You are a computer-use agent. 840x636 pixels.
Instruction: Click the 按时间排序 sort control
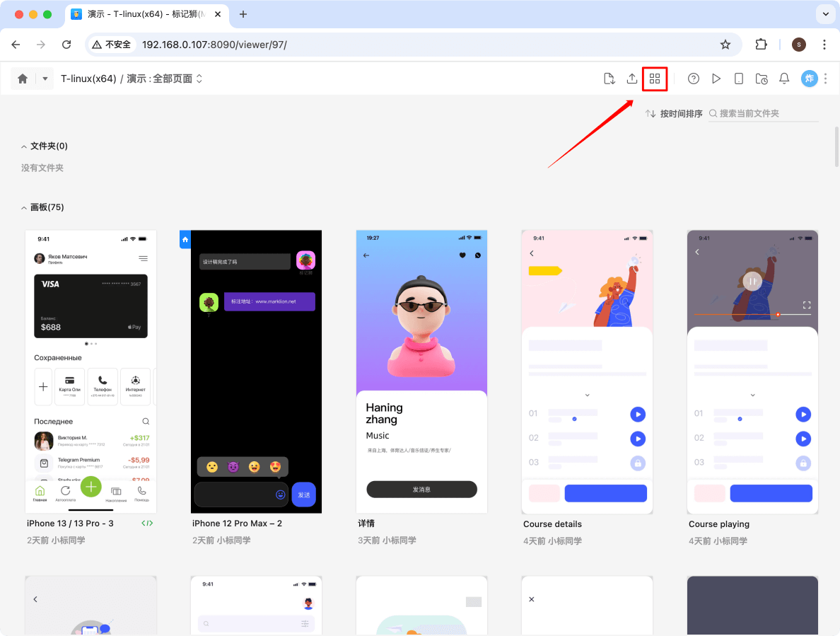674,112
